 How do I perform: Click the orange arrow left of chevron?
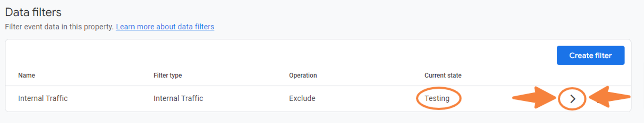point(534,97)
